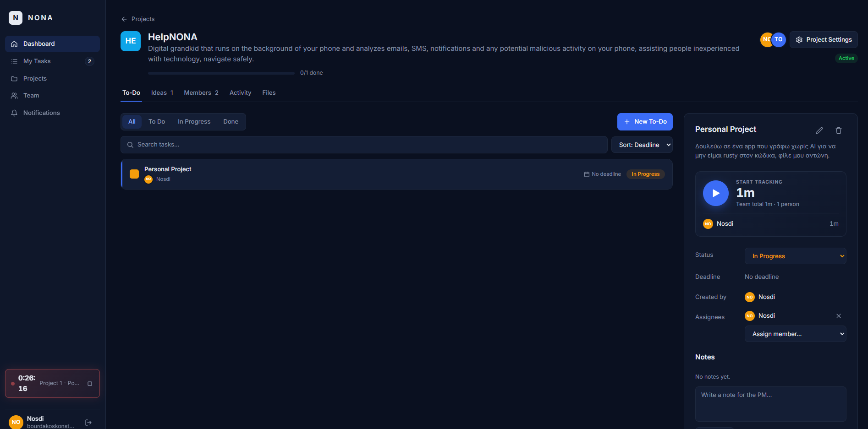The height and width of the screenshot is (429, 868).
Task: Focus the Search tasks field
Action: coord(364,145)
